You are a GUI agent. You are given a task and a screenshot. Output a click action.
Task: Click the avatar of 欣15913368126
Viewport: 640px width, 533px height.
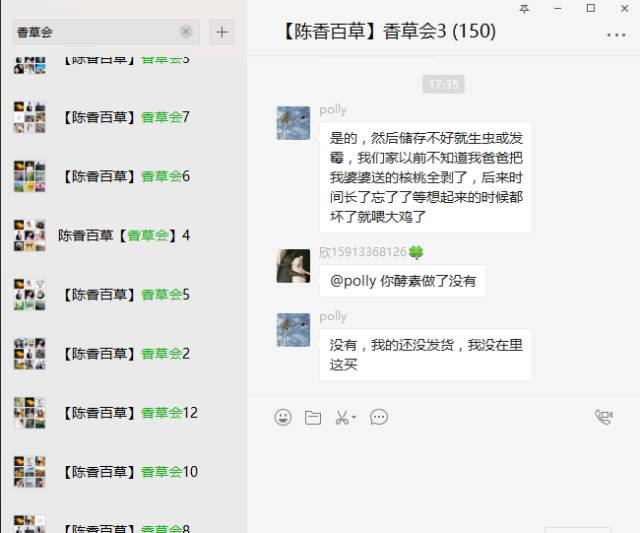click(293, 266)
